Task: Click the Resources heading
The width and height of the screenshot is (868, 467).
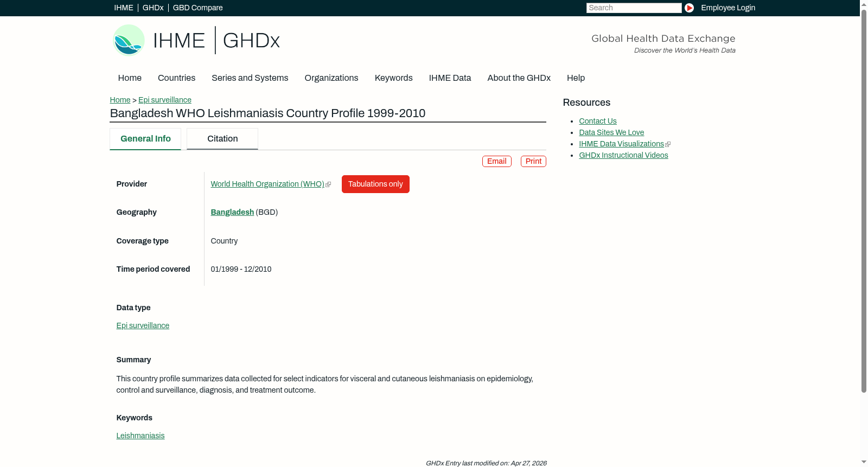Action: click(586, 103)
